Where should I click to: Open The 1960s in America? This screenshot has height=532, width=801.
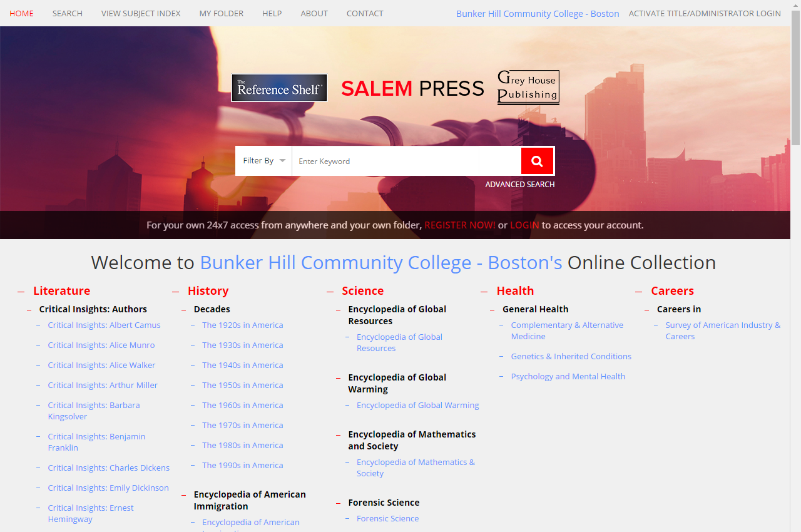pyautogui.click(x=243, y=405)
